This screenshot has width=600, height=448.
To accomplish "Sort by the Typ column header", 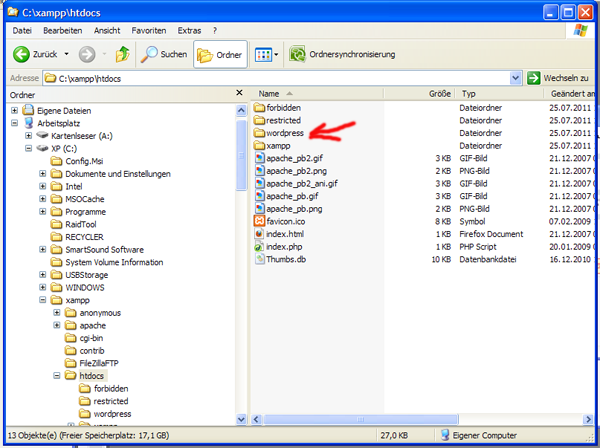I will [499, 94].
